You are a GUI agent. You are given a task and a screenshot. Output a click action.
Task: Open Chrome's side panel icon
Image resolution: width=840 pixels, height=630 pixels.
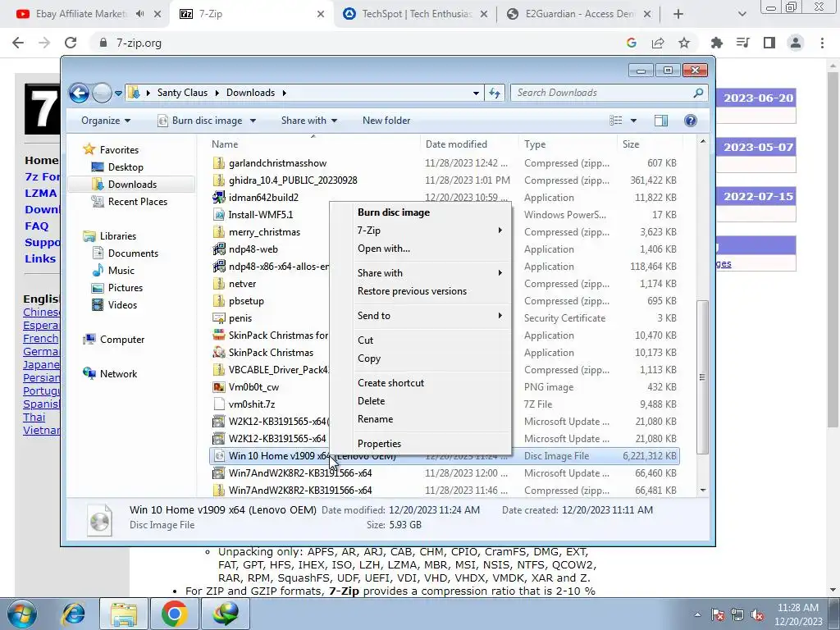(x=769, y=43)
